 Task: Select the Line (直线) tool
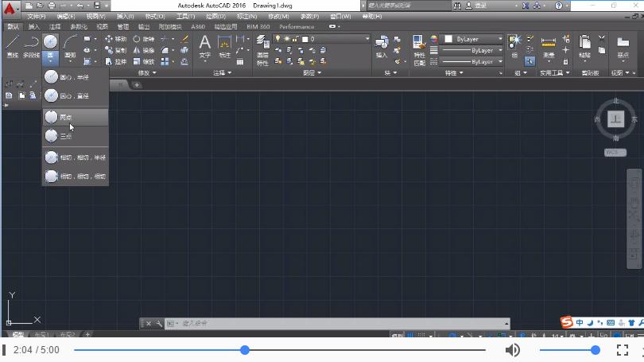click(x=12, y=45)
